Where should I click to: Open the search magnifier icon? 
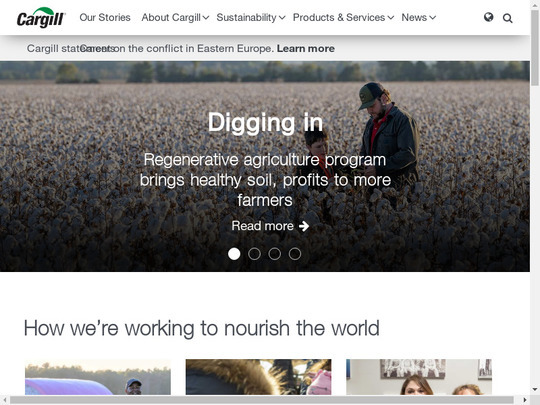(x=507, y=18)
